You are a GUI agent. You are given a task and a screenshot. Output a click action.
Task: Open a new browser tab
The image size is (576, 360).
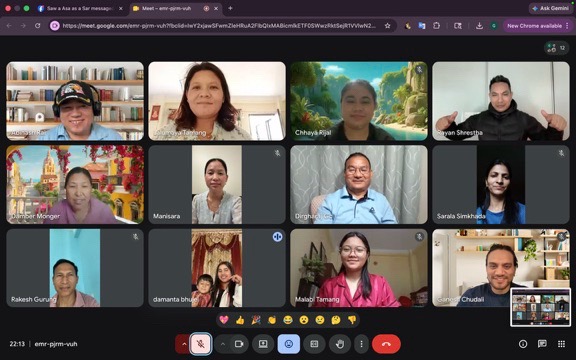pyautogui.click(x=230, y=8)
